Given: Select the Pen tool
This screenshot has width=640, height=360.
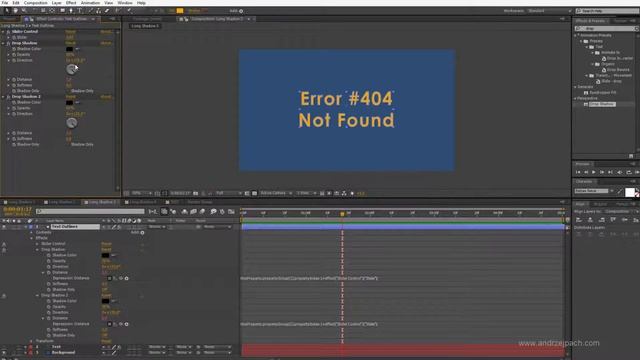Looking at the screenshot, I should (71, 11).
